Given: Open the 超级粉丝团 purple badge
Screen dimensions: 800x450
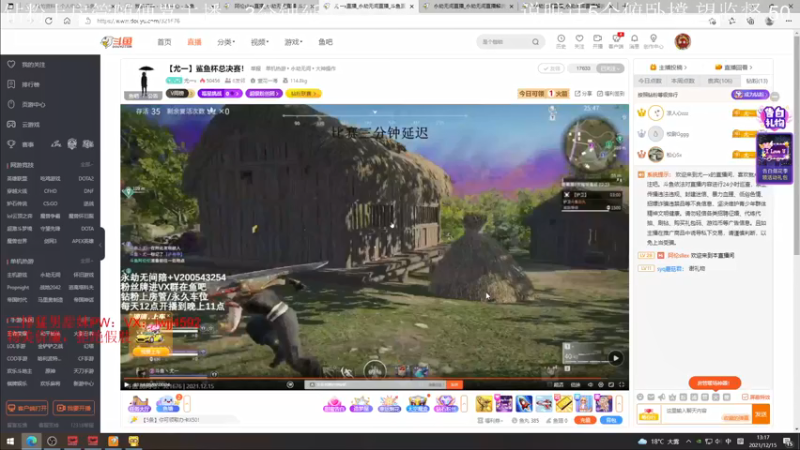Looking at the screenshot, I should pos(263,93).
